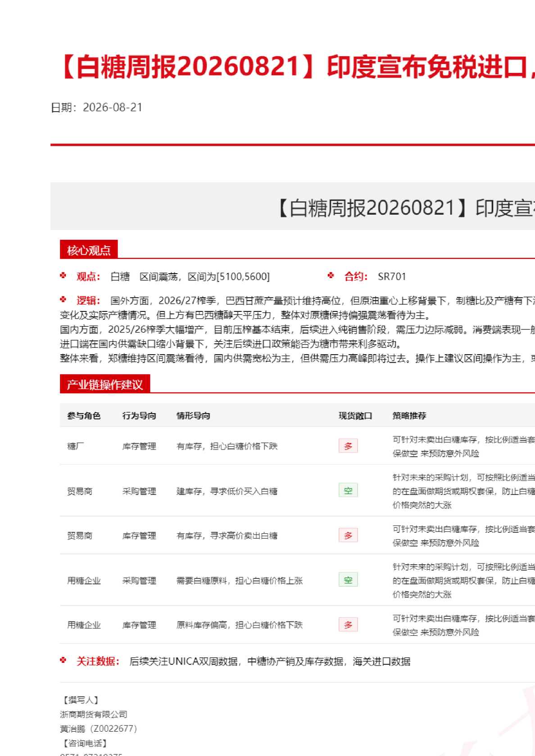The height and width of the screenshot is (756, 535).
Task: Click the 【撰写人】 label
Action: (80, 700)
